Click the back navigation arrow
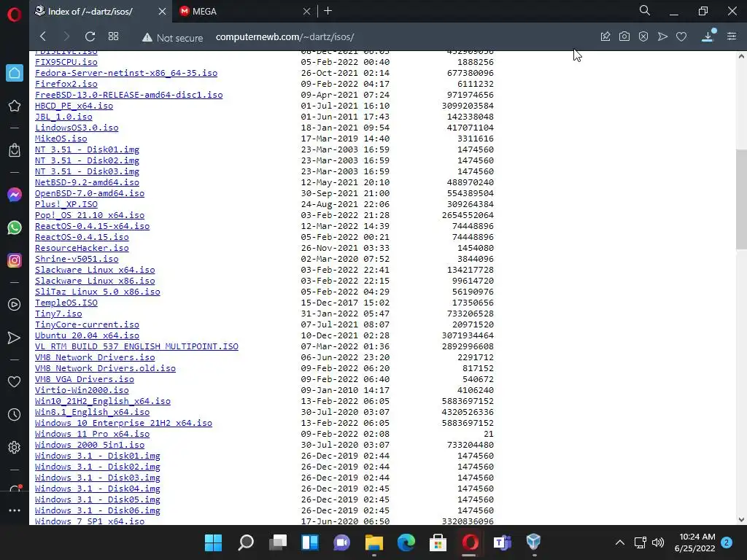The width and height of the screenshot is (747, 560). (43, 36)
